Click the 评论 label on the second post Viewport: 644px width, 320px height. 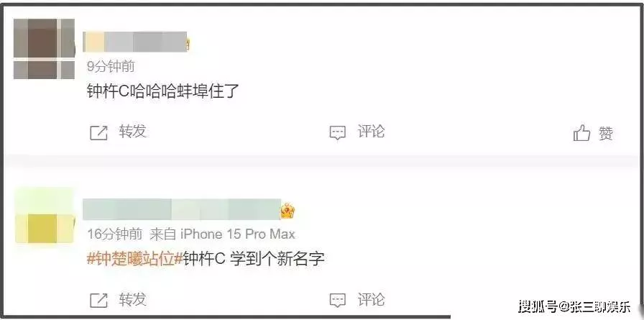(x=372, y=299)
